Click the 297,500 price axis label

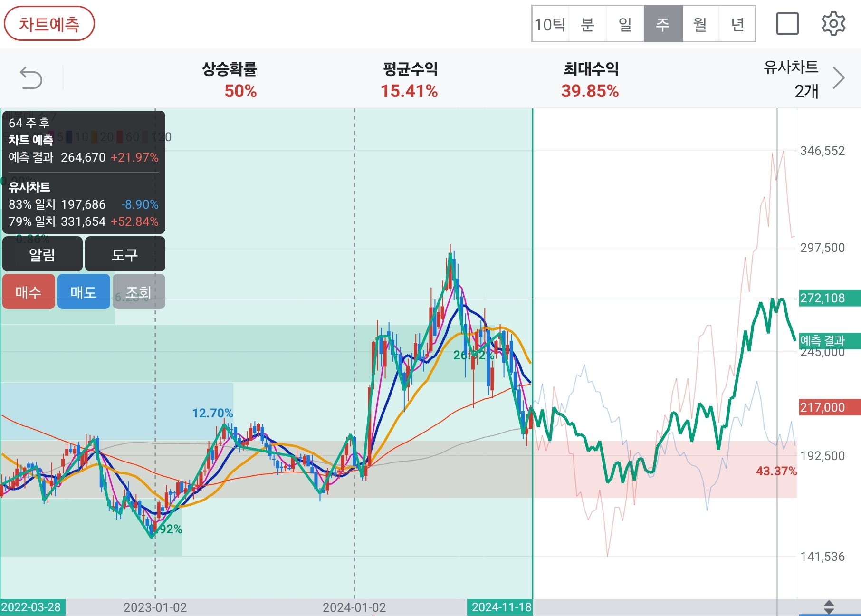[x=823, y=248]
